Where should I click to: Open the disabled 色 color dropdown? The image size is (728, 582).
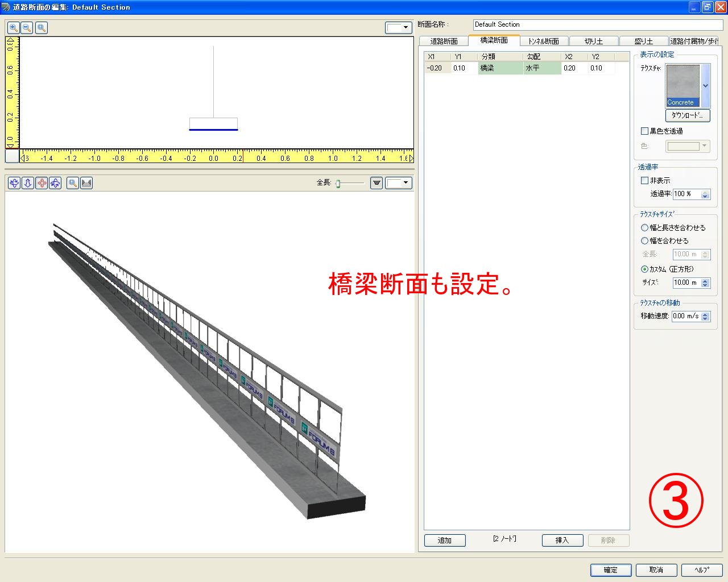[x=688, y=146]
